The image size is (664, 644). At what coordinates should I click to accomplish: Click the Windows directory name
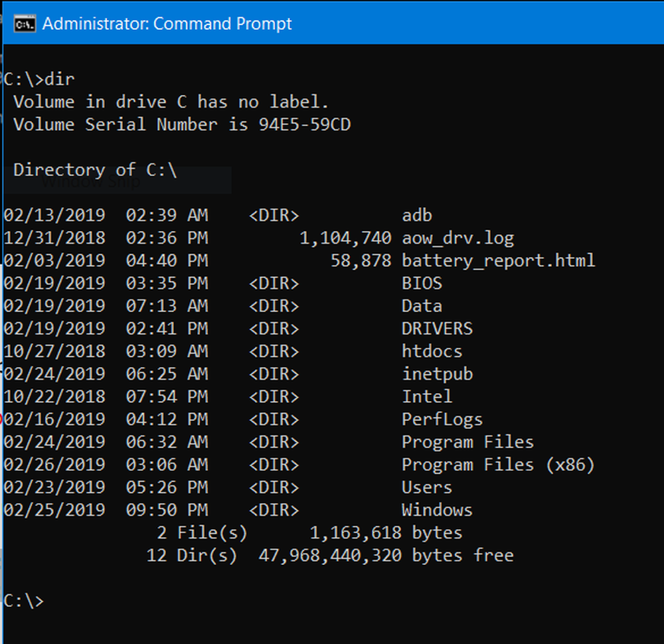point(437,510)
